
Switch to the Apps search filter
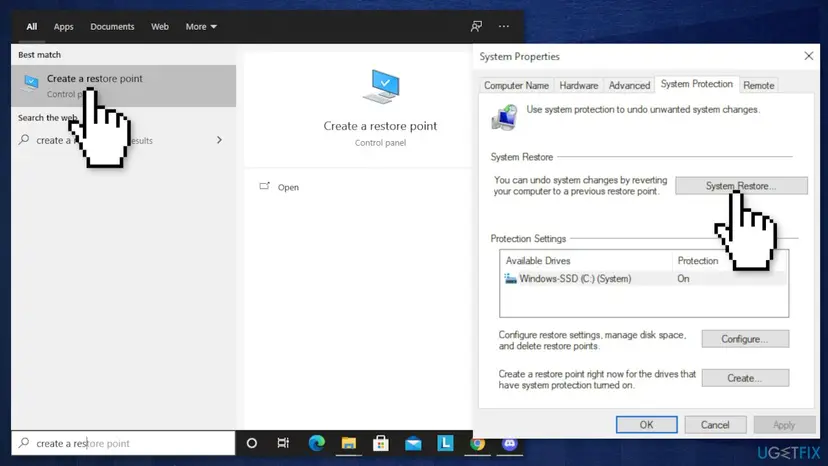pyautogui.click(x=63, y=26)
